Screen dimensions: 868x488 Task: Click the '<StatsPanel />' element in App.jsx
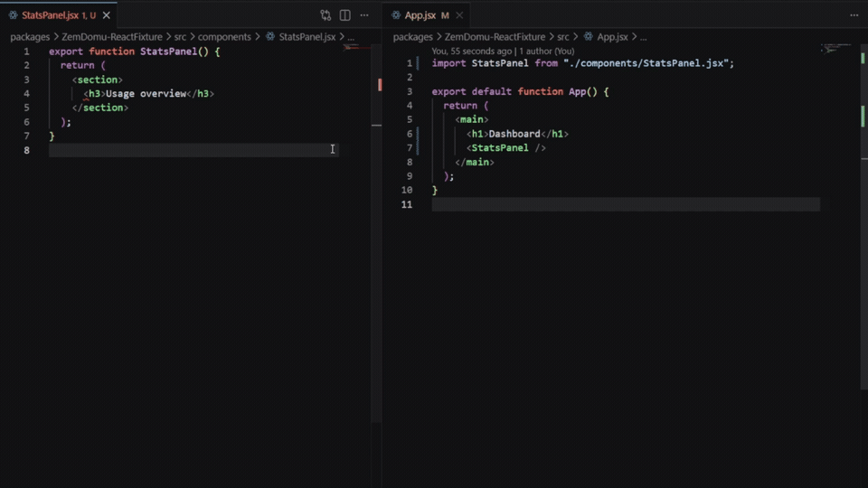[506, 147]
